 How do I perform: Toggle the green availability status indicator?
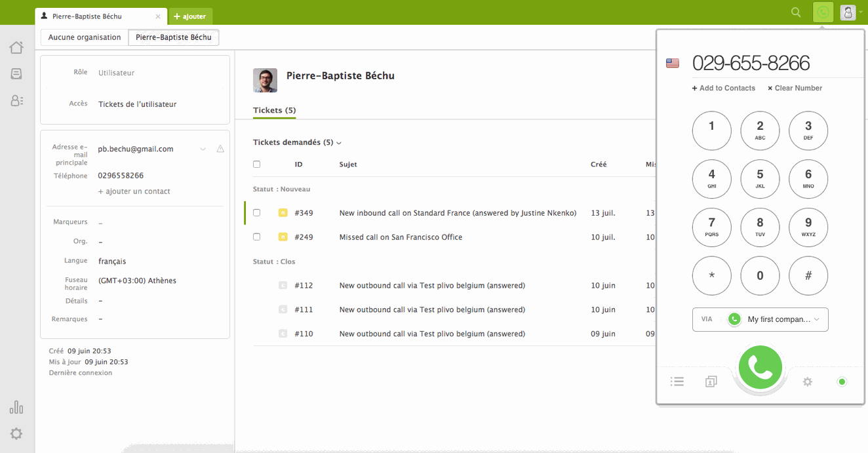tap(842, 381)
